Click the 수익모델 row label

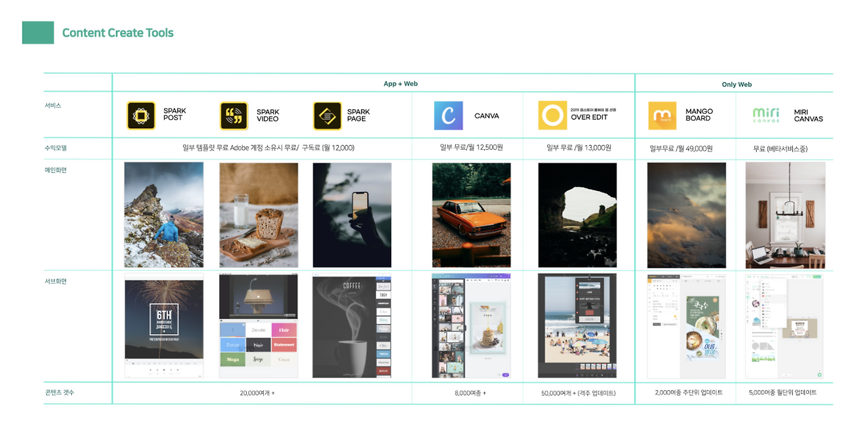pyautogui.click(x=56, y=147)
